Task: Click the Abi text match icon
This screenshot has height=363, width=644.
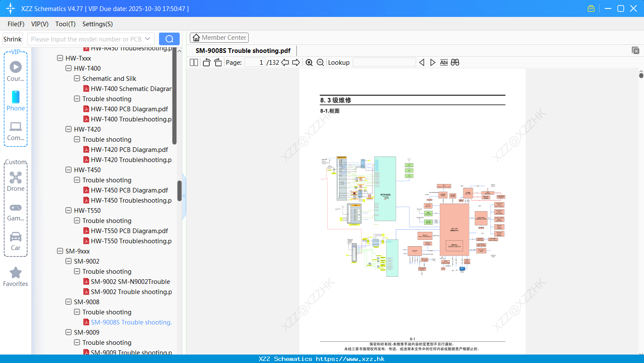Action: point(444,63)
